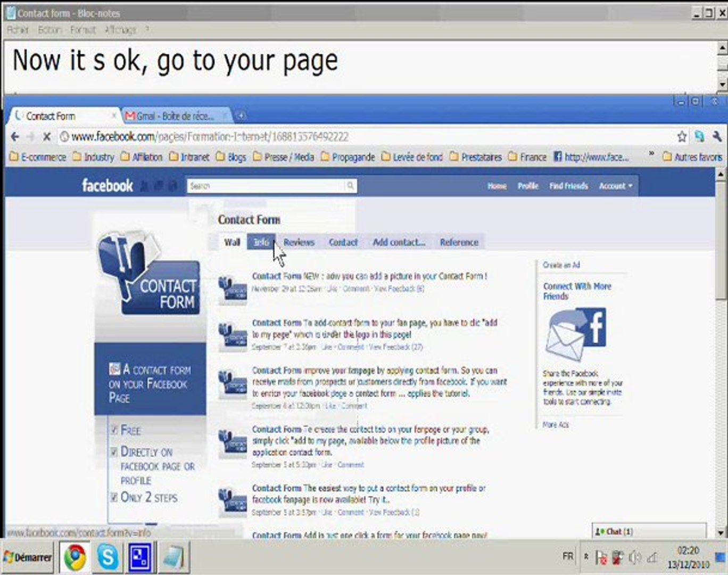Click the volume icon in system tray

[x=634, y=558]
